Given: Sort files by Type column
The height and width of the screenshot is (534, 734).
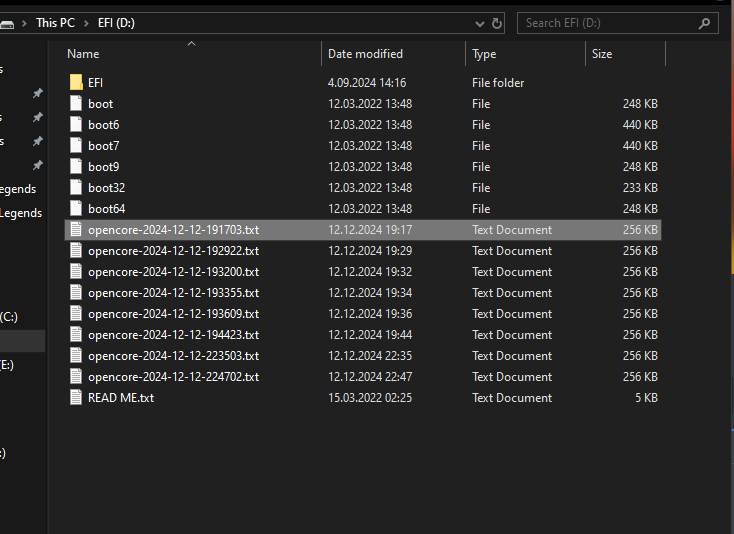Looking at the screenshot, I should (x=484, y=54).
